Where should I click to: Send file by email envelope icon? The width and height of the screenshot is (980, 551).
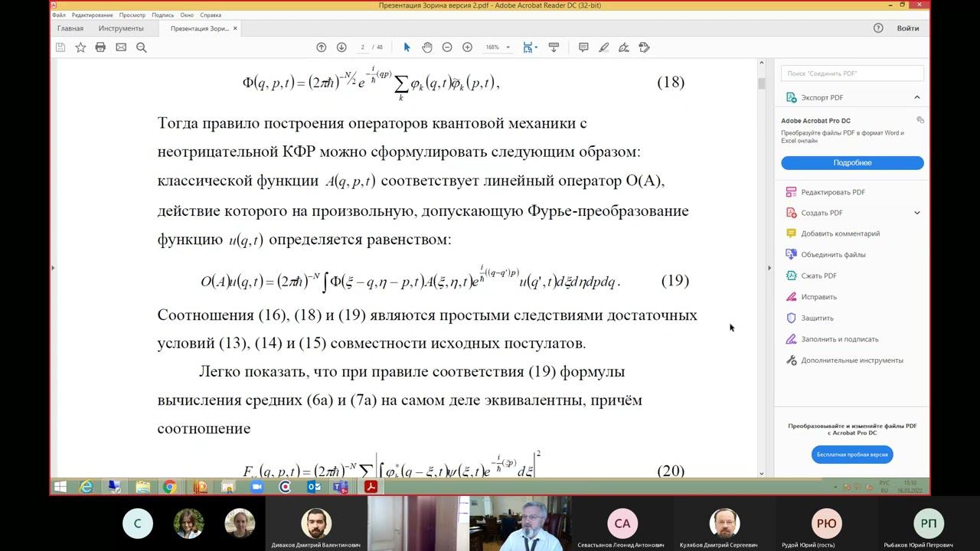[121, 47]
